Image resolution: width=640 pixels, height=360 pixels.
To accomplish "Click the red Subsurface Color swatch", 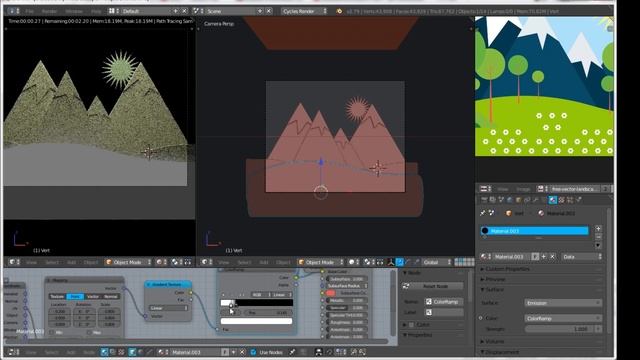I will pos(330,293).
